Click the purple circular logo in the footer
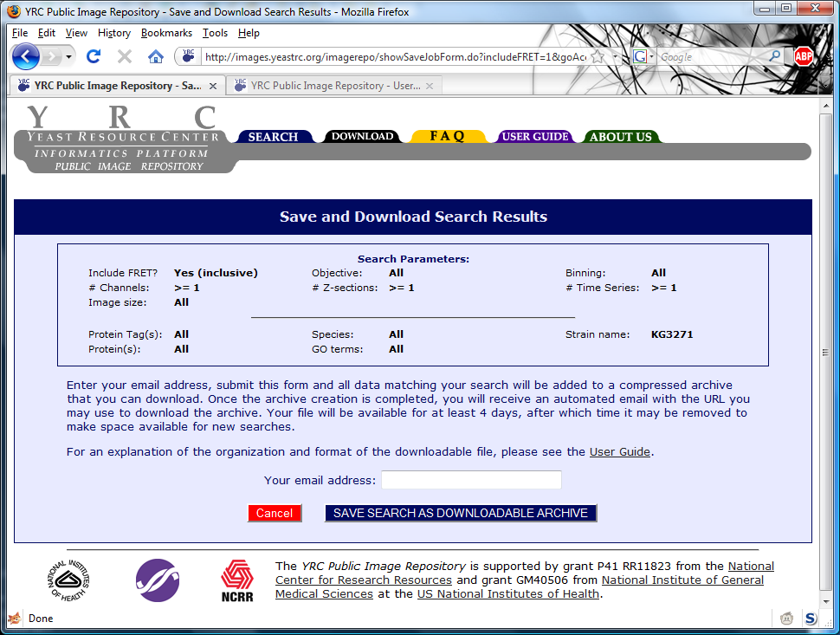Screen dimensions: 840x635 coord(158,580)
